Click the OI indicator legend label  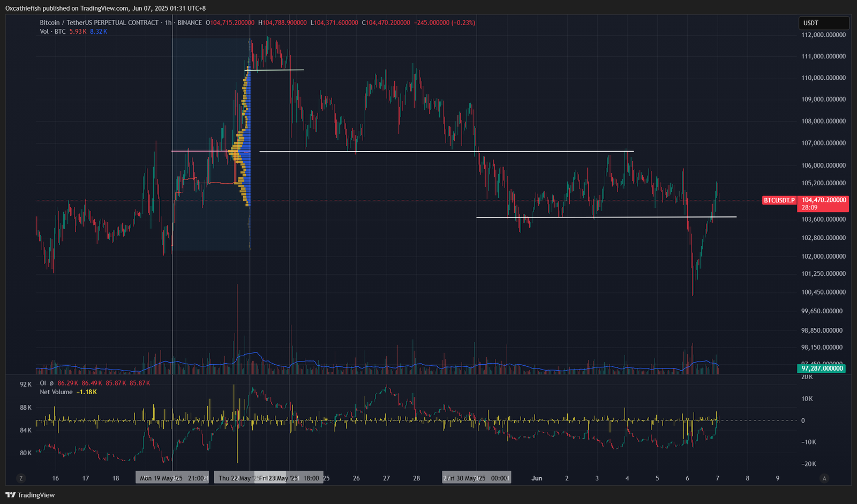click(x=43, y=383)
